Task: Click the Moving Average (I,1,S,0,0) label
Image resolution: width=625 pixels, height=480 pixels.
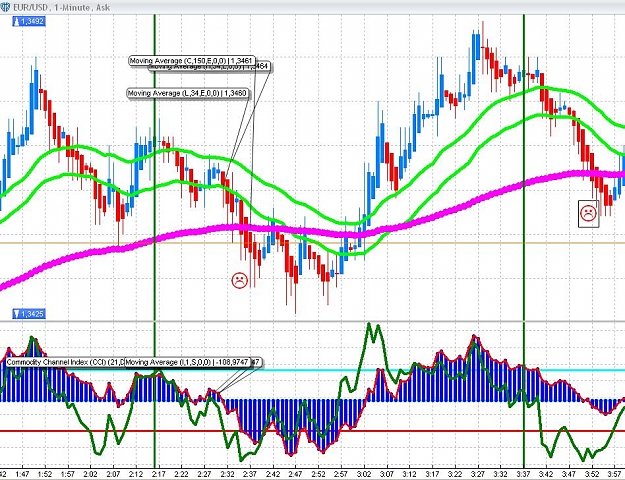Action: pos(188,362)
